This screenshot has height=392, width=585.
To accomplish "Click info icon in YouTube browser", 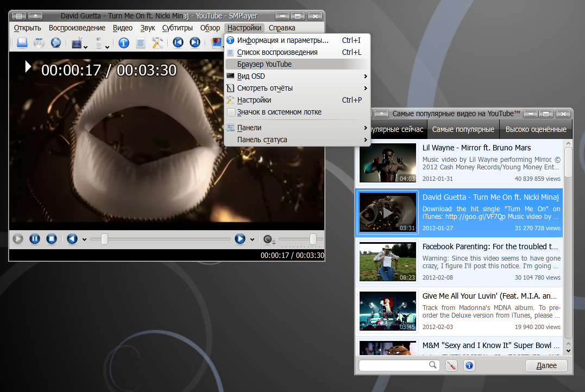I will pos(469,365).
